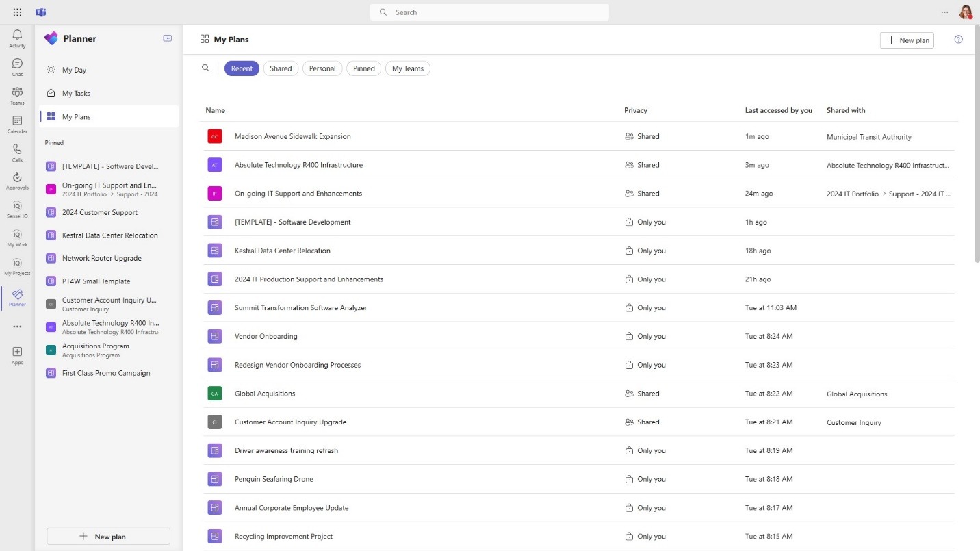Open pinned [TEMPLATE] - Software Devel... plan
Screen dimensions: 980x551
[109, 166]
